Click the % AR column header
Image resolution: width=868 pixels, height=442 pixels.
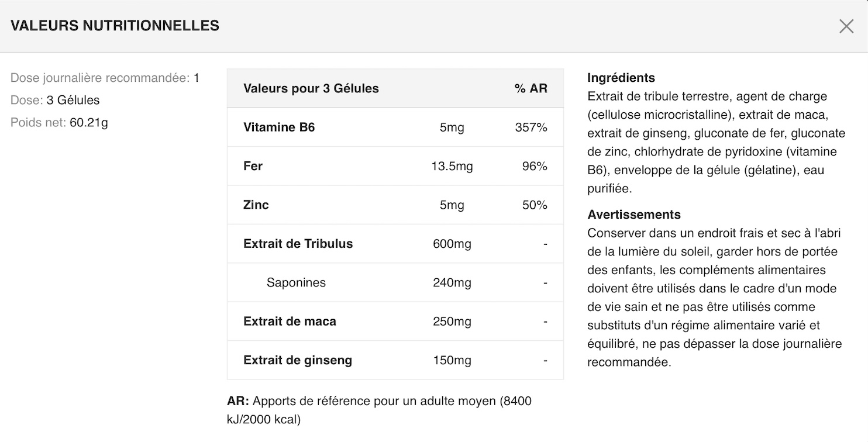[x=531, y=88]
